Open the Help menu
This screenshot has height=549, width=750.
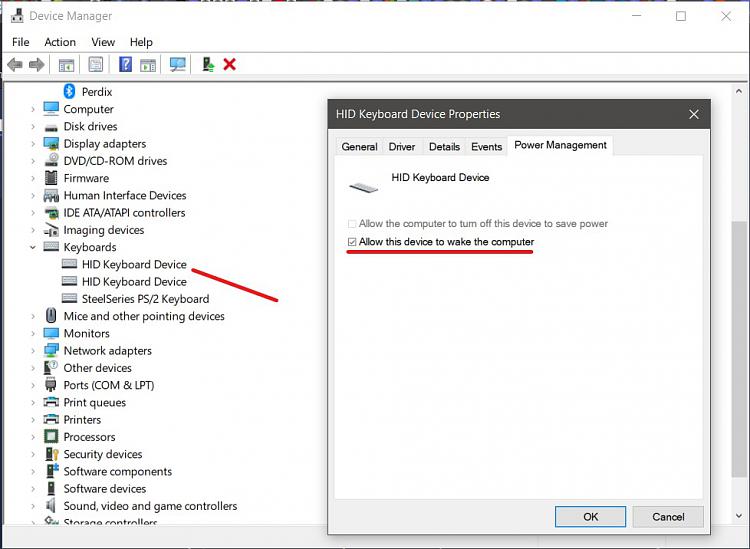141,42
